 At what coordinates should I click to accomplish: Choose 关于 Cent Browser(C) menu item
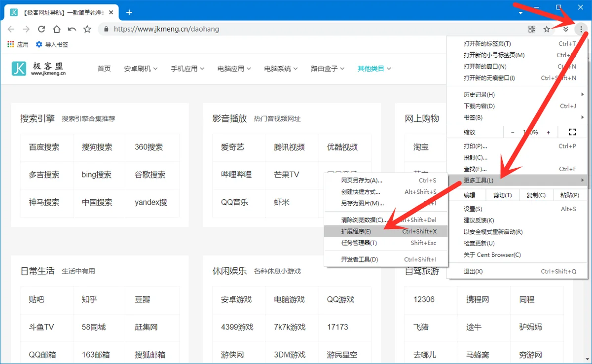click(518, 255)
